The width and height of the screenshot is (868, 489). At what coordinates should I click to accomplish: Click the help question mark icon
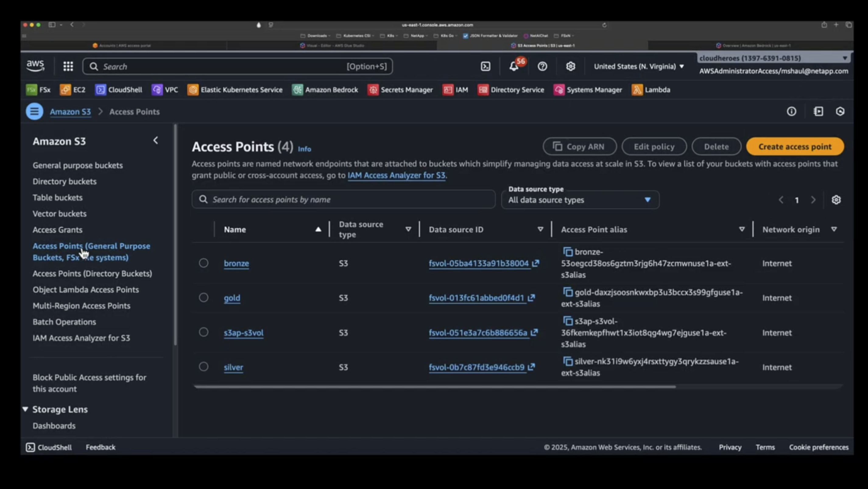coord(542,66)
